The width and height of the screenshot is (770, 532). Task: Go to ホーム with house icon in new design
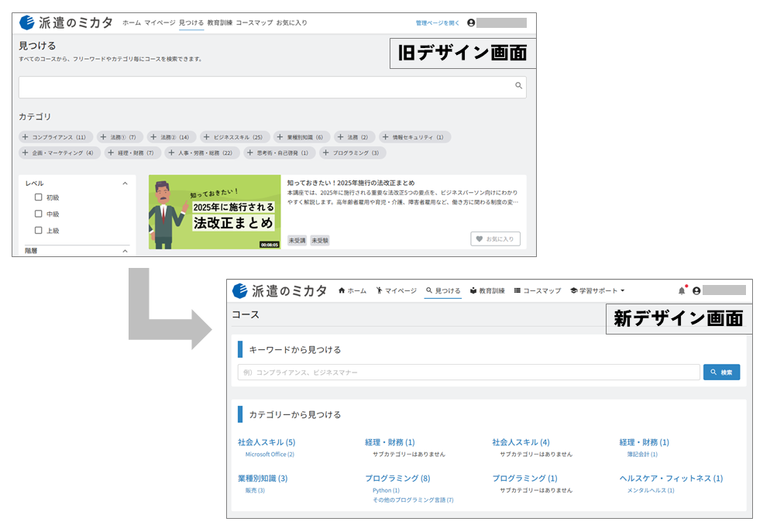[352, 290]
